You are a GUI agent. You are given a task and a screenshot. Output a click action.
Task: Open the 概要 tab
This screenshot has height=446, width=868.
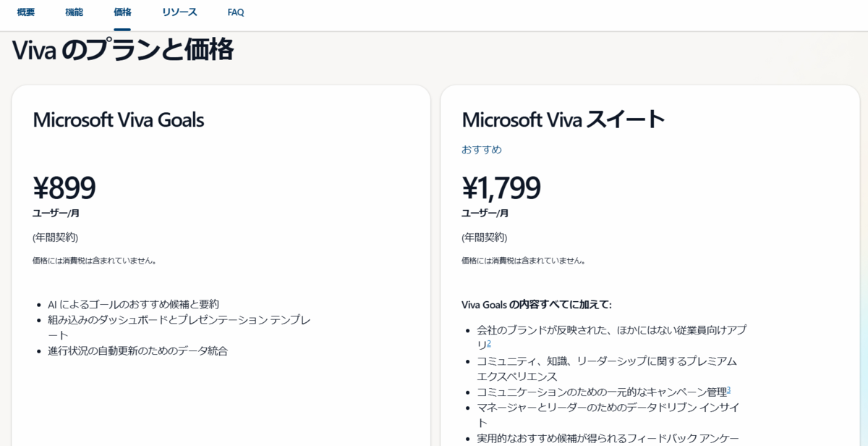pyautogui.click(x=26, y=12)
